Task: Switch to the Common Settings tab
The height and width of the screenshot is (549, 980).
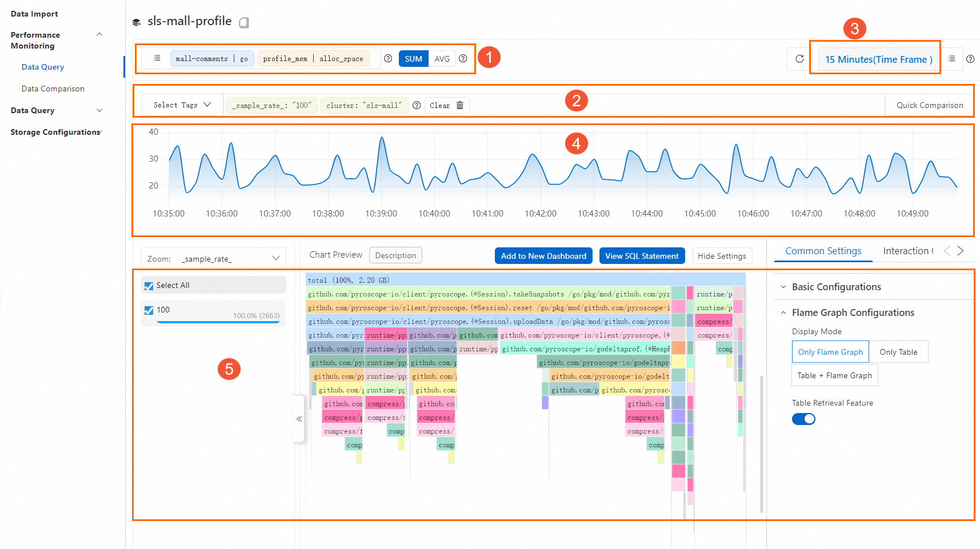Action: point(823,251)
